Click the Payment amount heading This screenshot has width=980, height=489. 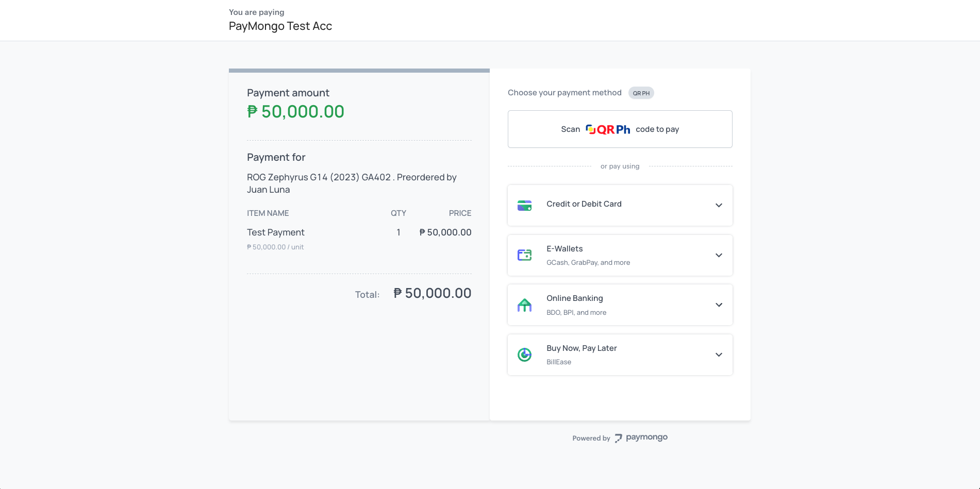pyautogui.click(x=288, y=93)
